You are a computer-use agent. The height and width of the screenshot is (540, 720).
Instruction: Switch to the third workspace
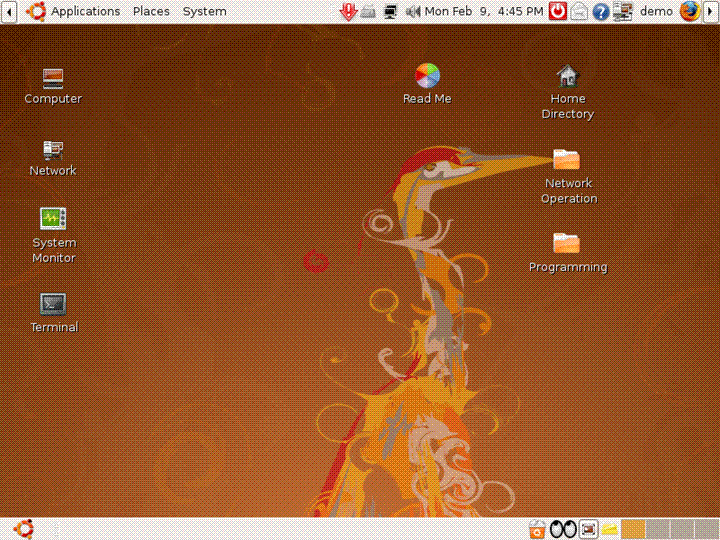682,529
